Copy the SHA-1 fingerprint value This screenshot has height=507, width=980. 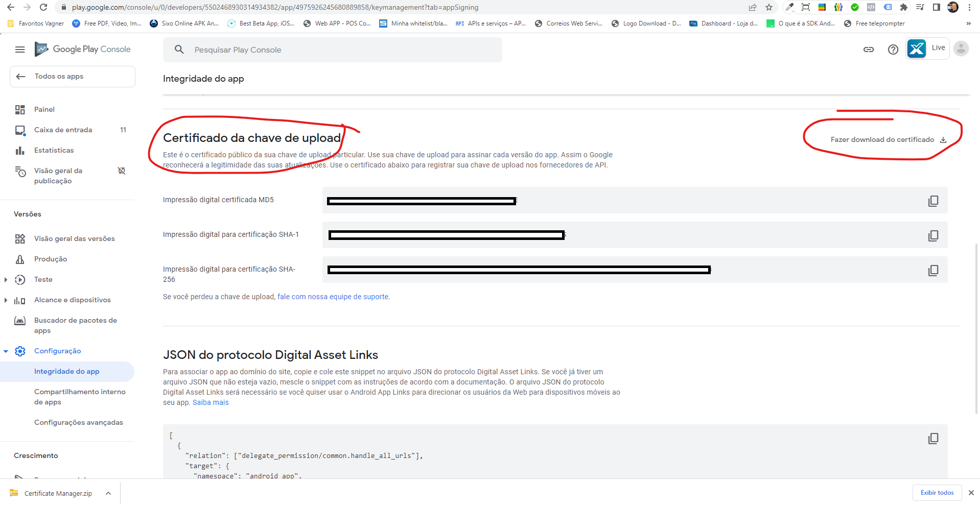(932, 235)
